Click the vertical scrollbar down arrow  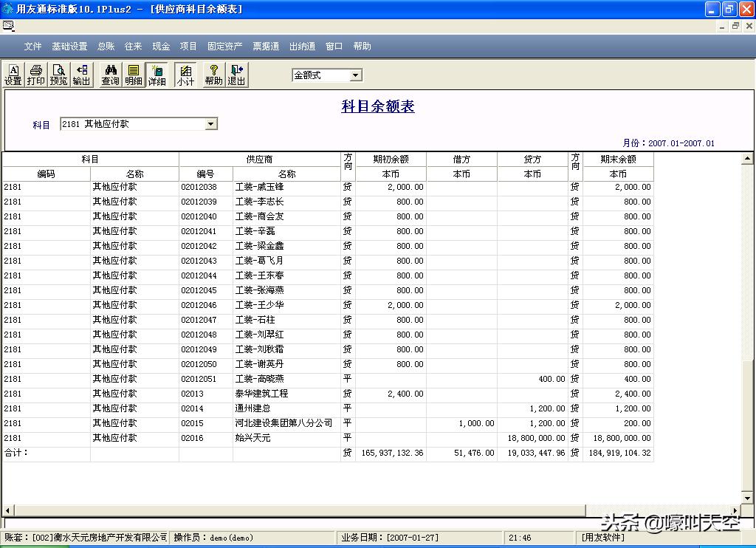(x=748, y=499)
